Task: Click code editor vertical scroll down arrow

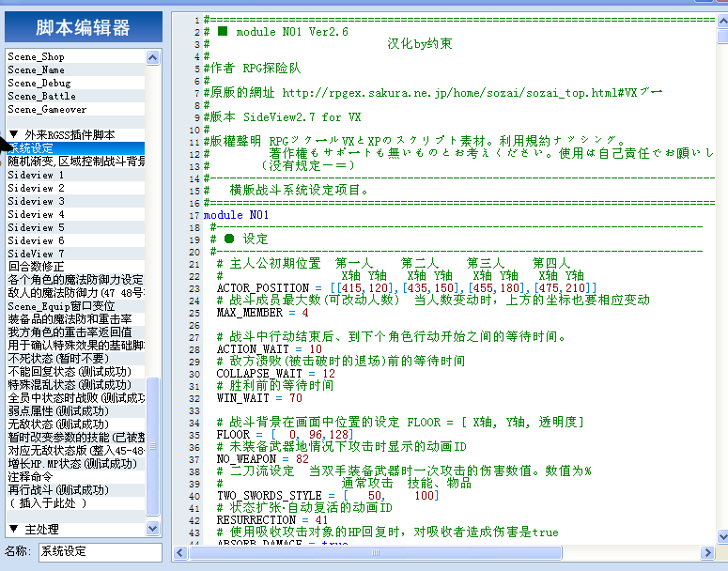Action: point(722,536)
